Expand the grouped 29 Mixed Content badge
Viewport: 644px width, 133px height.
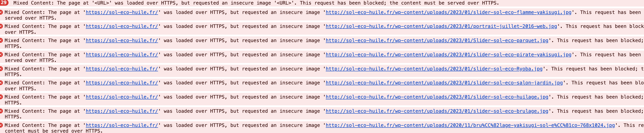pos(3,3)
